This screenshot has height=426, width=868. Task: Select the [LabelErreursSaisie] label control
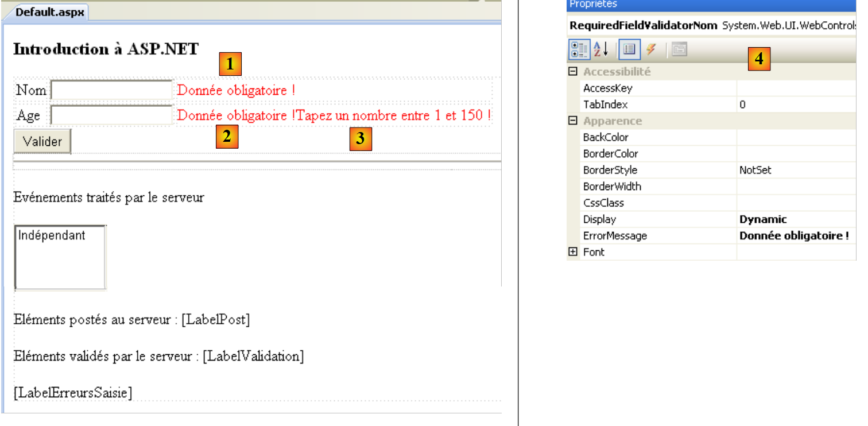pos(73,393)
